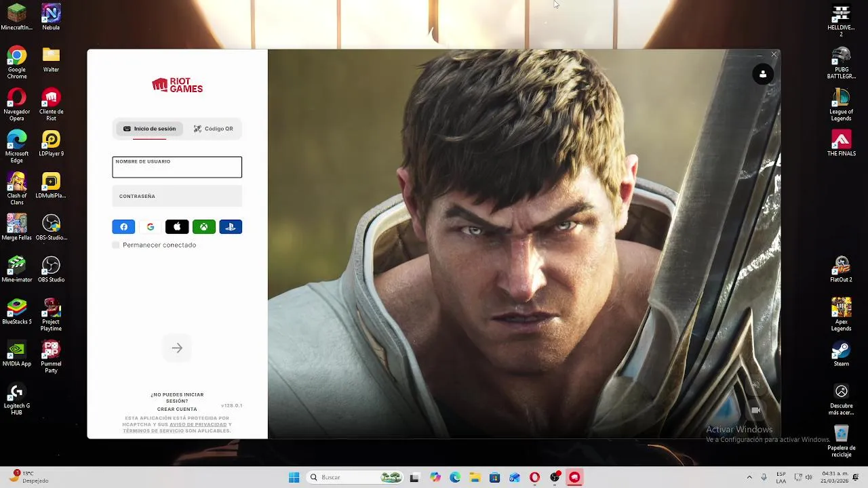
Task: Open '¿No puedes iniciar sesión?' link
Action: 177,398
